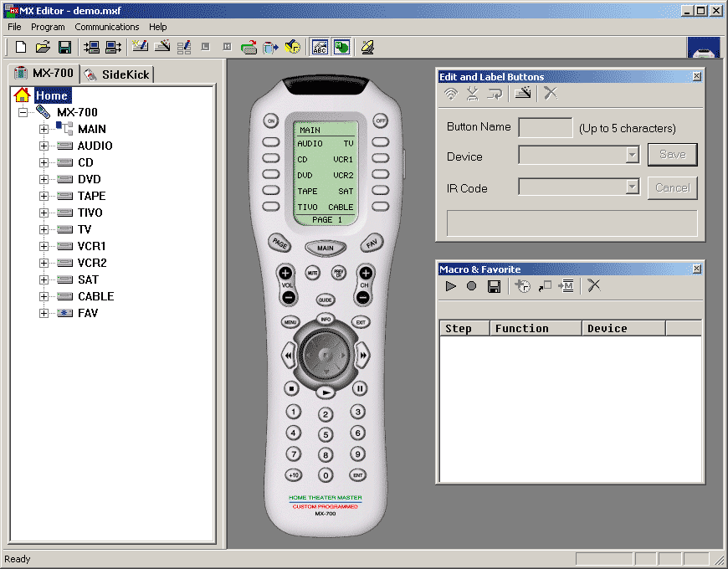Open the Device dropdown list

point(632,155)
